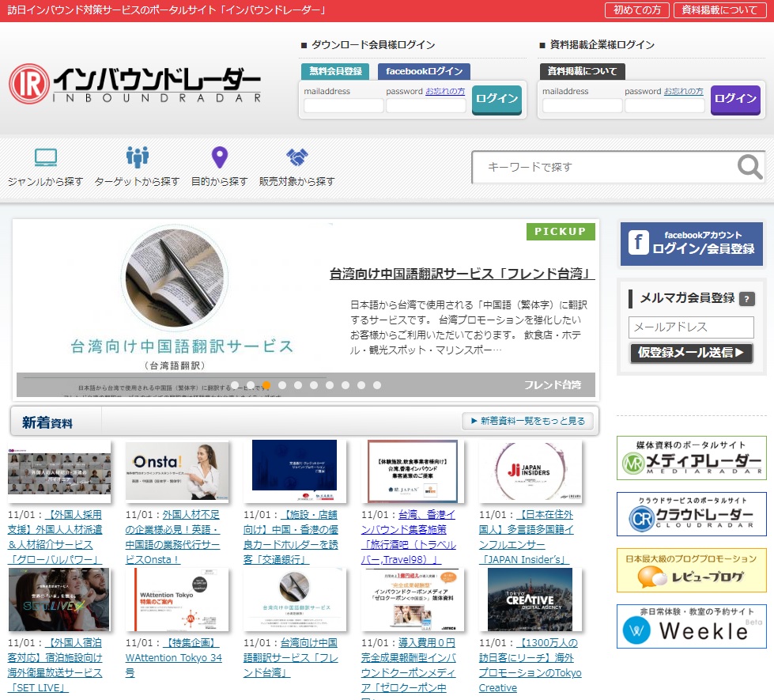Click 新着資料一覧をもっと見る button
Screen dimensions: 774x700
click(527, 421)
